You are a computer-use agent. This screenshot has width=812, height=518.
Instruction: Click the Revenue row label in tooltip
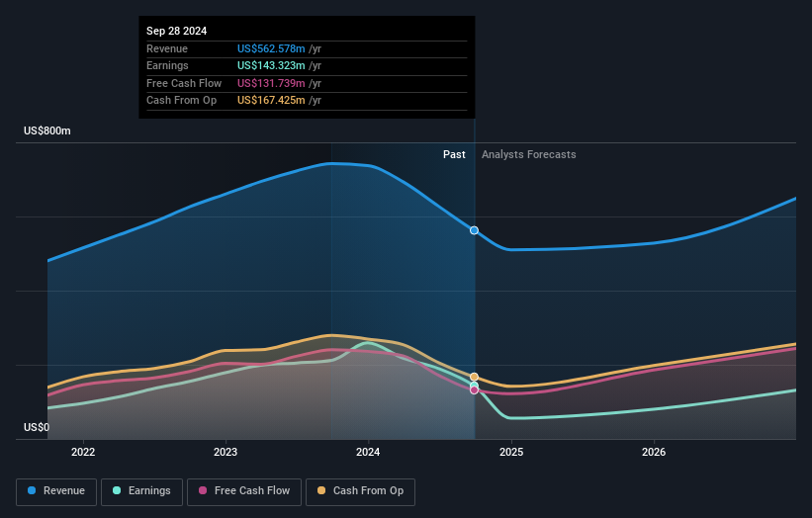click(167, 48)
